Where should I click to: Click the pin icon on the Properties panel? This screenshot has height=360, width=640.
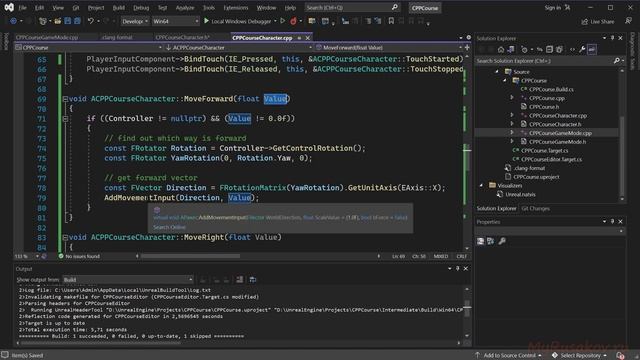click(612, 222)
